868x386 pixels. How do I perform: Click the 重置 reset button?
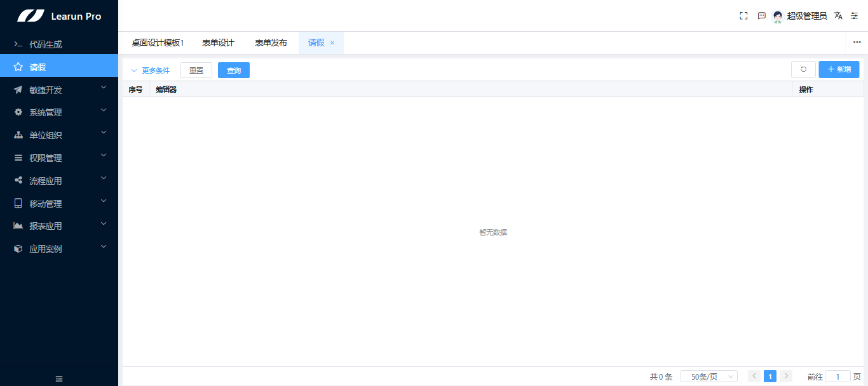pos(196,70)
